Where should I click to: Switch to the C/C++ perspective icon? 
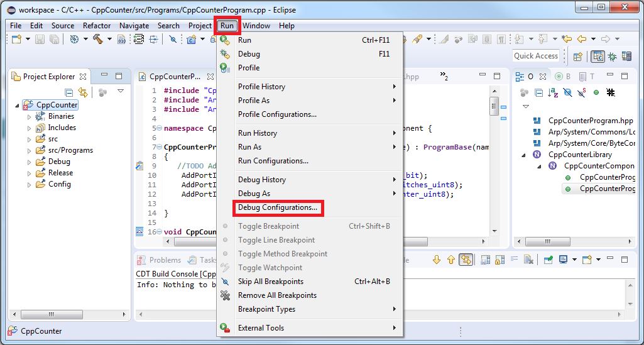[598, 57]
